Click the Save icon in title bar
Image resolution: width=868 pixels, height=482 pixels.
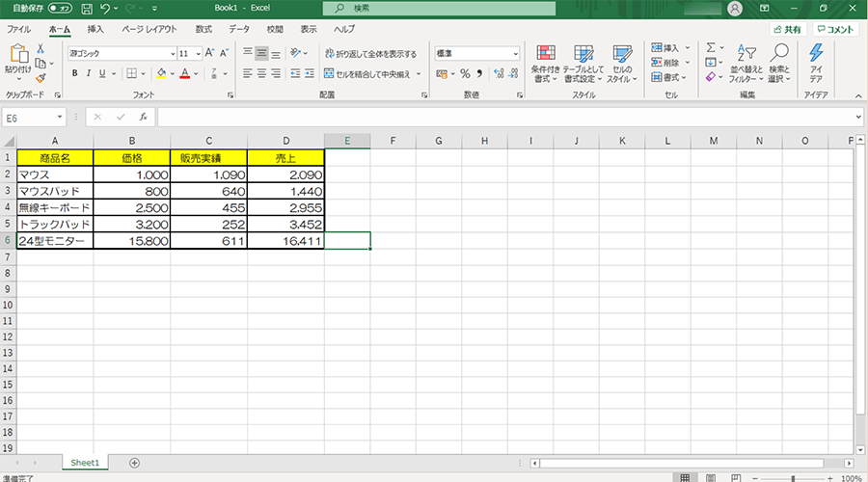tap(87, 8)
